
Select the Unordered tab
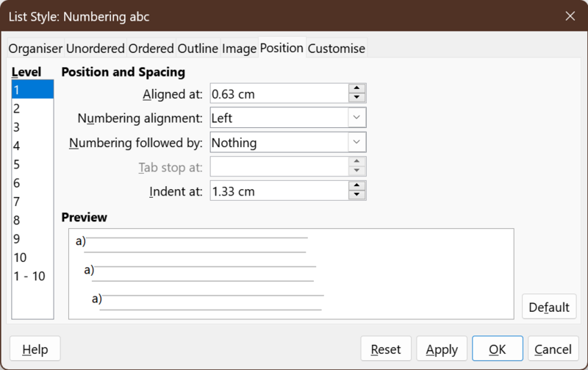click(96, 49)
